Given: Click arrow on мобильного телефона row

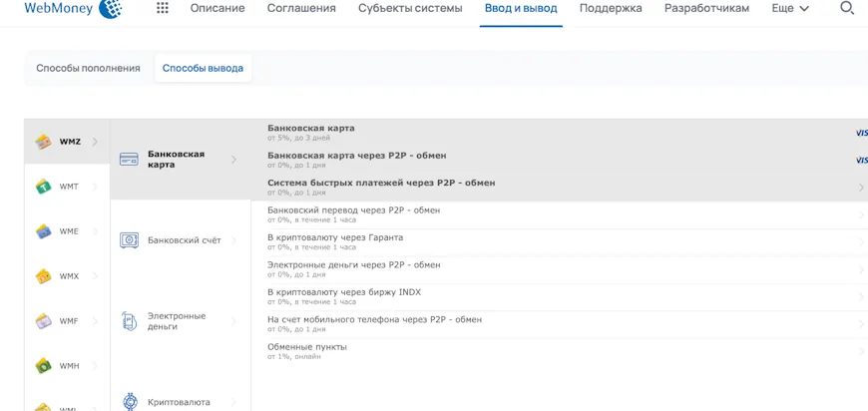Looking at the screenshot, I should [x=861, y=324].
